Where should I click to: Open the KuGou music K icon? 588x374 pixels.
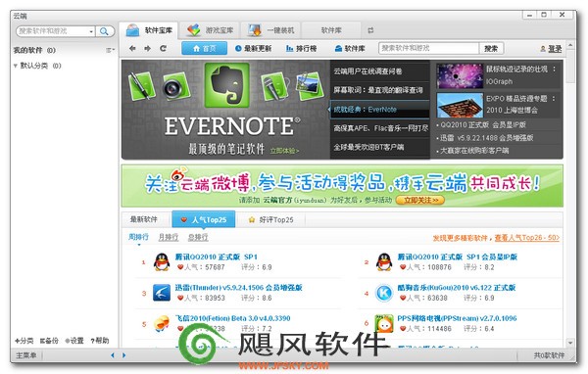(384, 293)
